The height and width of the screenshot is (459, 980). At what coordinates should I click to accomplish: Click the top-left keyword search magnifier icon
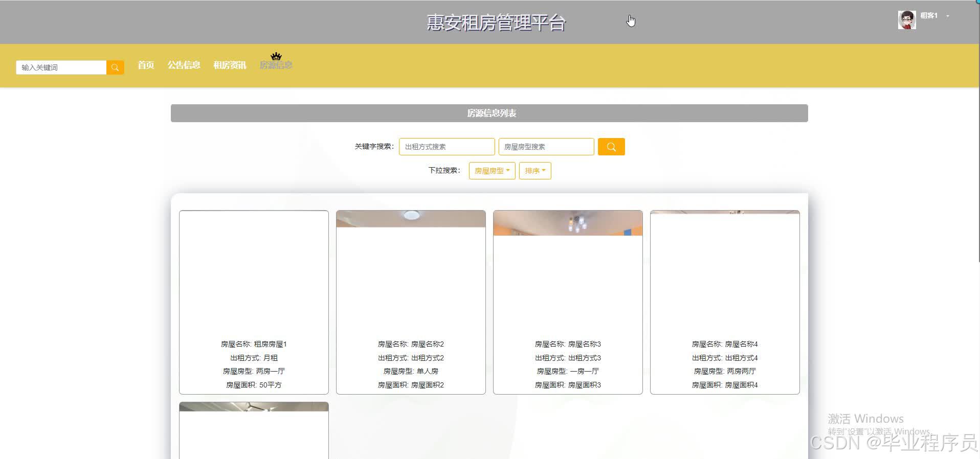click(115, 67)
